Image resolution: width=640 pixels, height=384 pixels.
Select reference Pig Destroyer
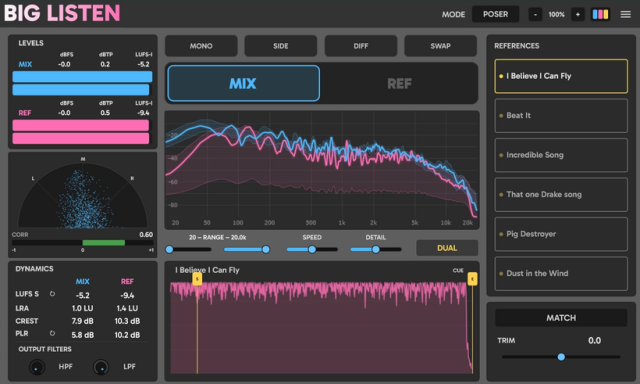click(561, 234)
